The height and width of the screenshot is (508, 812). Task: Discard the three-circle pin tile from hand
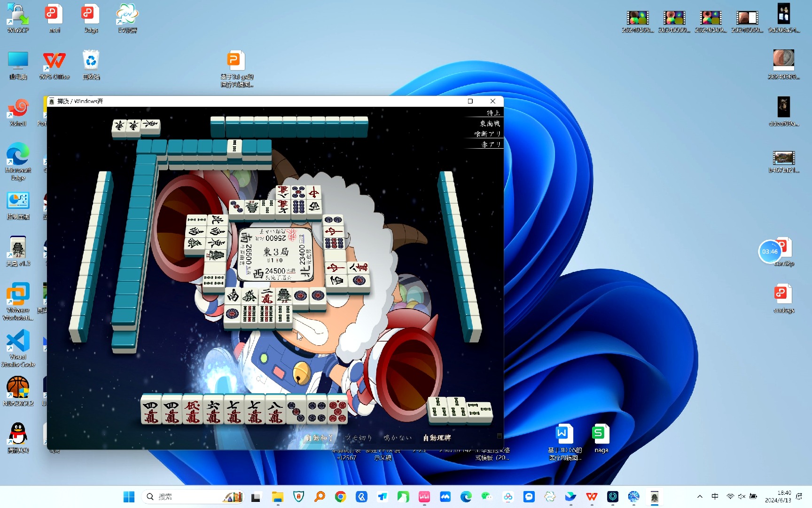(296, 410)
